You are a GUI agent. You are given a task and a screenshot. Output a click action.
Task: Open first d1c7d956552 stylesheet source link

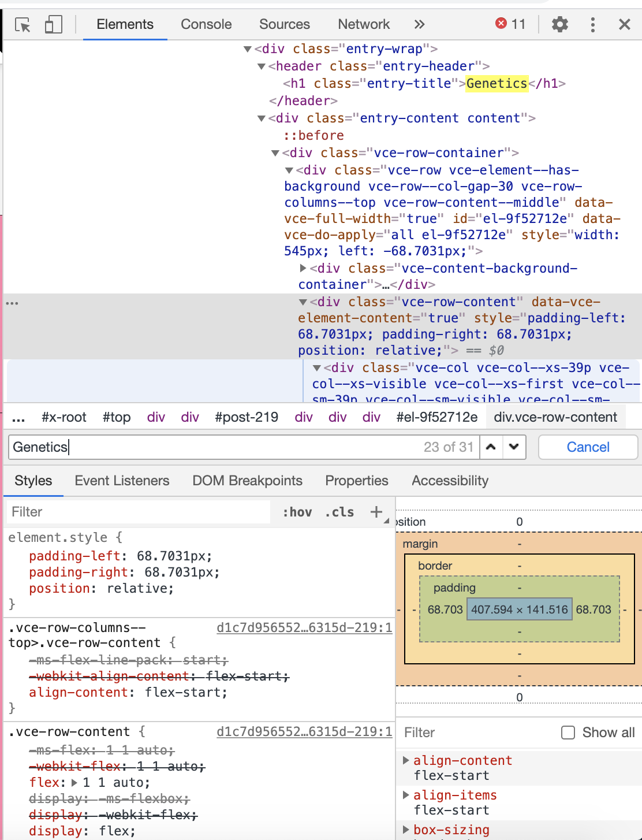tap(304, 627)
